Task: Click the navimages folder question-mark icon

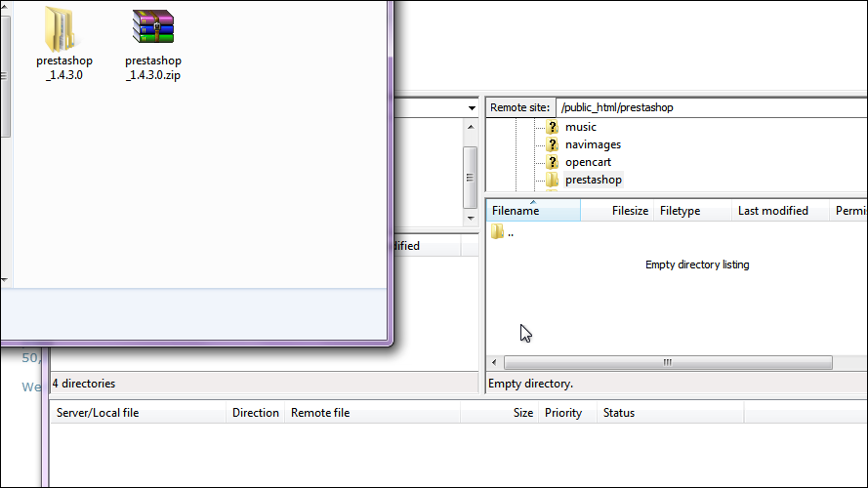Action: coord(552,145)
